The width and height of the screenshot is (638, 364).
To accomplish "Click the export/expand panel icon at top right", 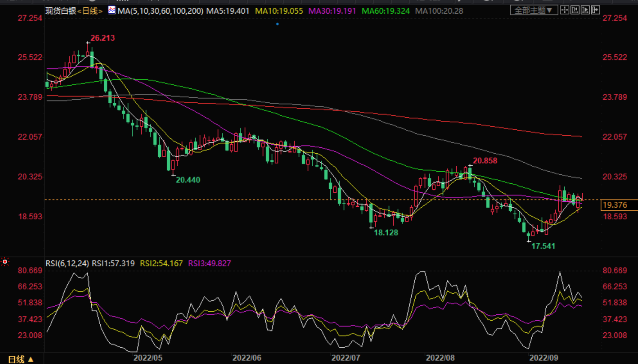I will point(596,10).
